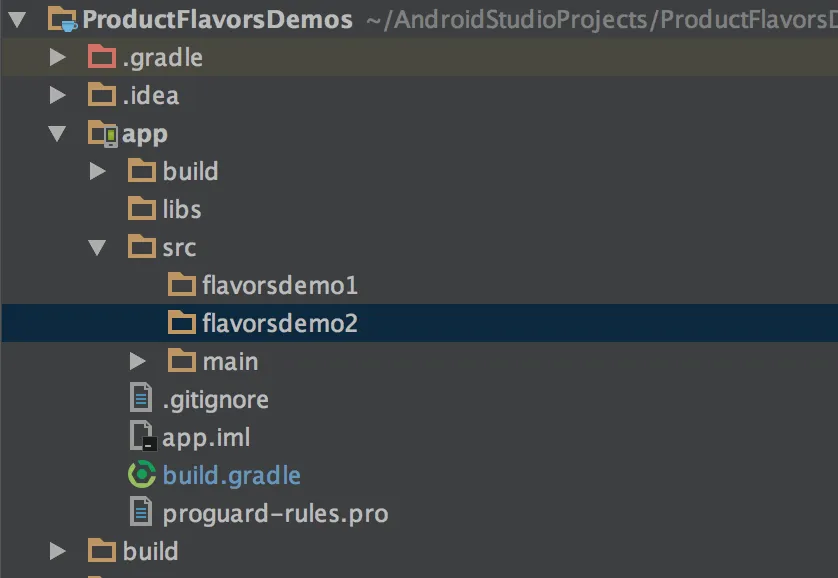Click the app module folder icon
Viewport: 838px width, 578px height.
[x=103, y=133]
